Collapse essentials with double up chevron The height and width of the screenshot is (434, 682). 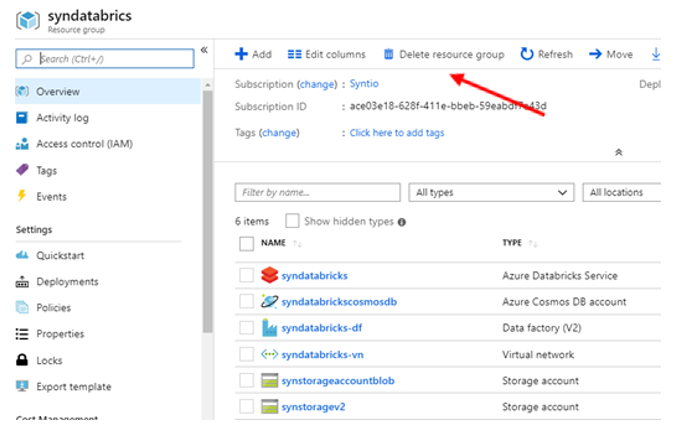click(618, 152)
